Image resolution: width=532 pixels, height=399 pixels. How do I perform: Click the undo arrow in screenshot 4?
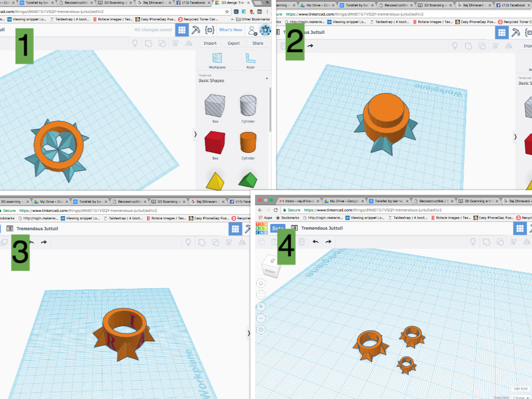pos(315,242)
